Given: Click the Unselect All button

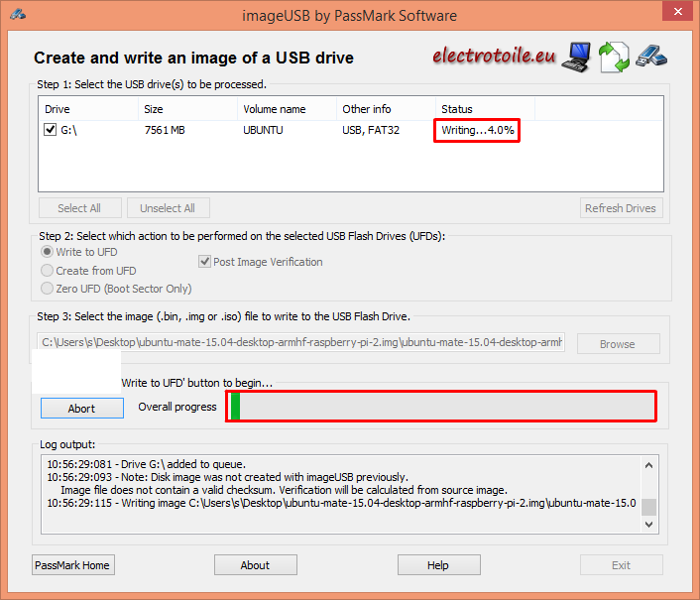Looking at the screenshot, I should 169,208.
